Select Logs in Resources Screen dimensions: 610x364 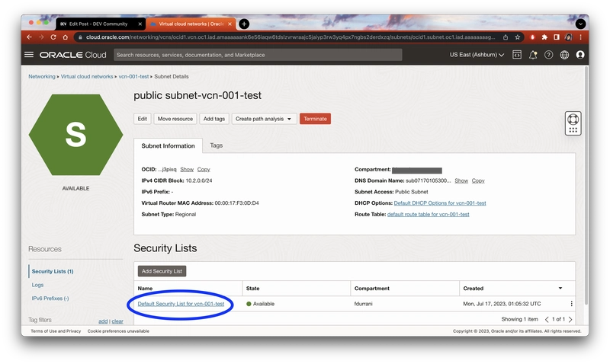(x=37, y=285)
